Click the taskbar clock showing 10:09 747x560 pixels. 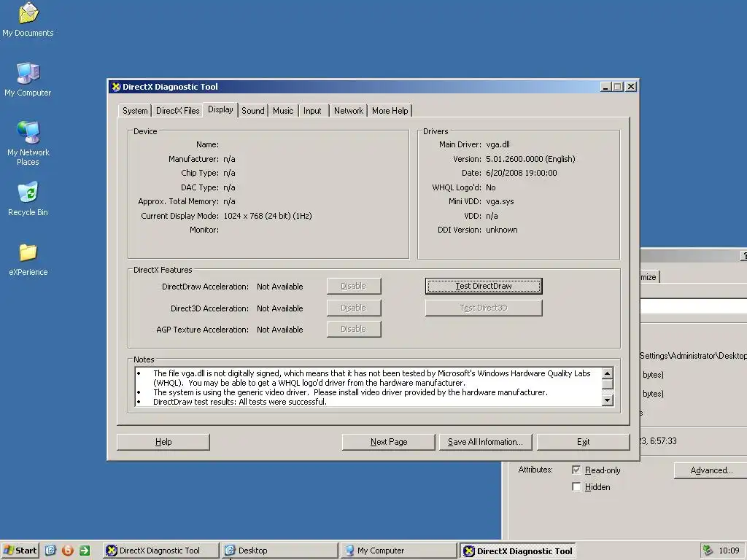point(729,551)
